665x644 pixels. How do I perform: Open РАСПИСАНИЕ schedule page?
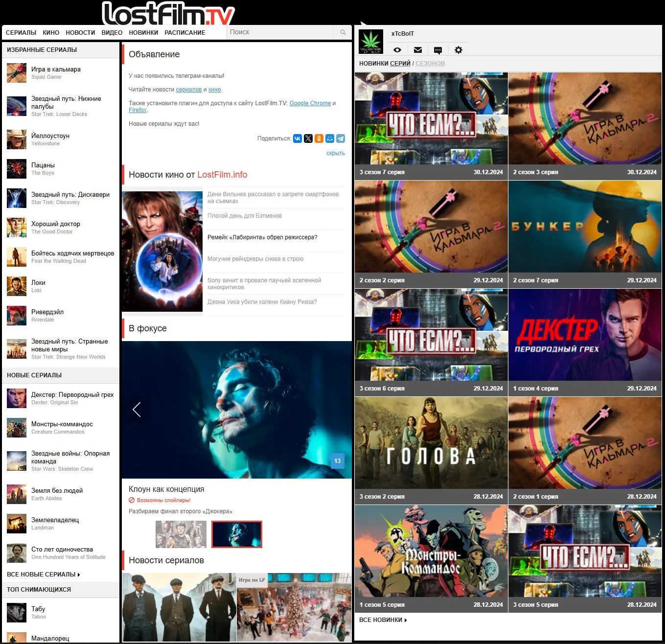185,33
